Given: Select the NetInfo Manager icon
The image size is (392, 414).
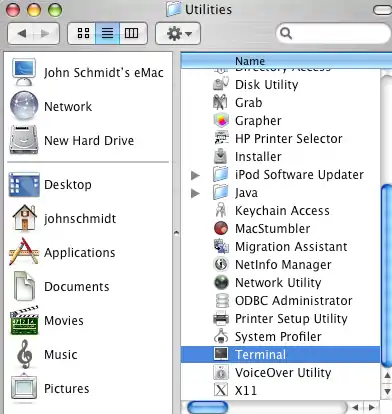Looking at the screenshot, I should tap(221, 264).
